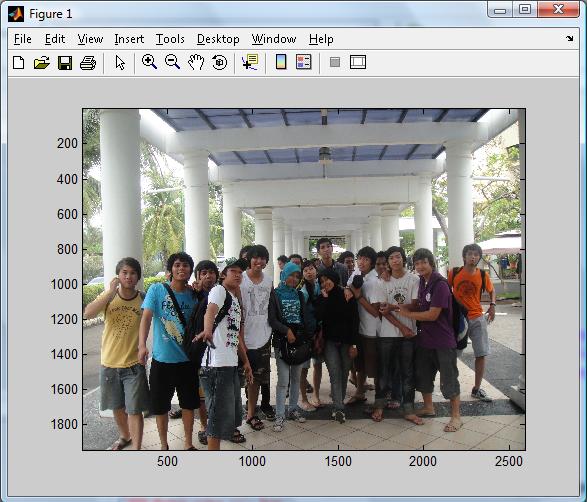Click the y-axis tick label 200
The width and height of the screenshot is (588, 502).
click(67, 143)
